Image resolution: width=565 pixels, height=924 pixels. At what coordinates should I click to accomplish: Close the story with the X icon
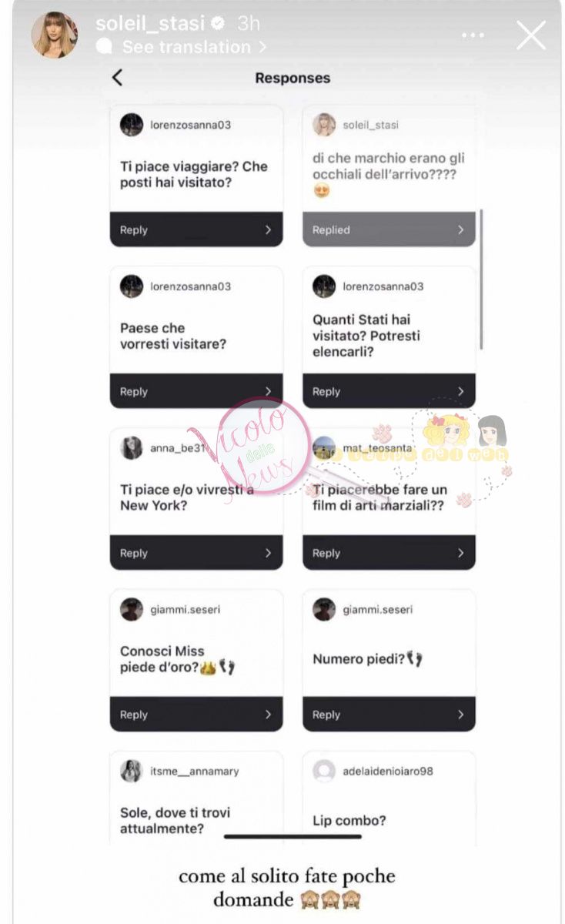click(530, 35)
